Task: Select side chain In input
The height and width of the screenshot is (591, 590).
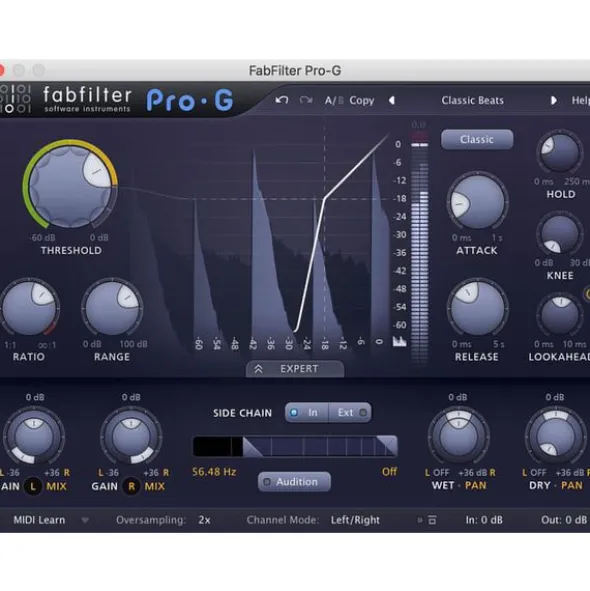Action: pos(306,413)
